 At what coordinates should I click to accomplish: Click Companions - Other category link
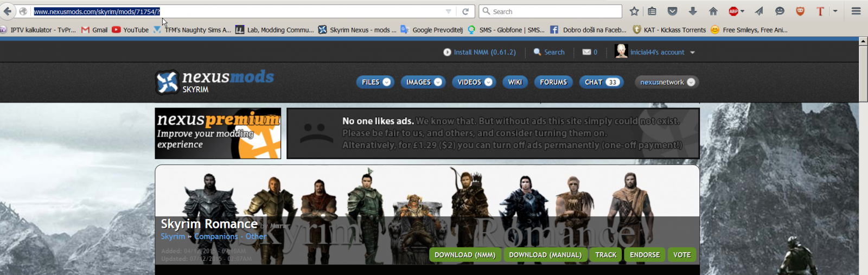pos(231,236)
